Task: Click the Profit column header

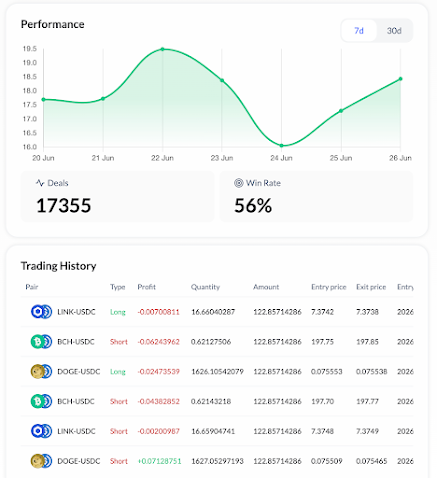Action: tap(147, 287)
